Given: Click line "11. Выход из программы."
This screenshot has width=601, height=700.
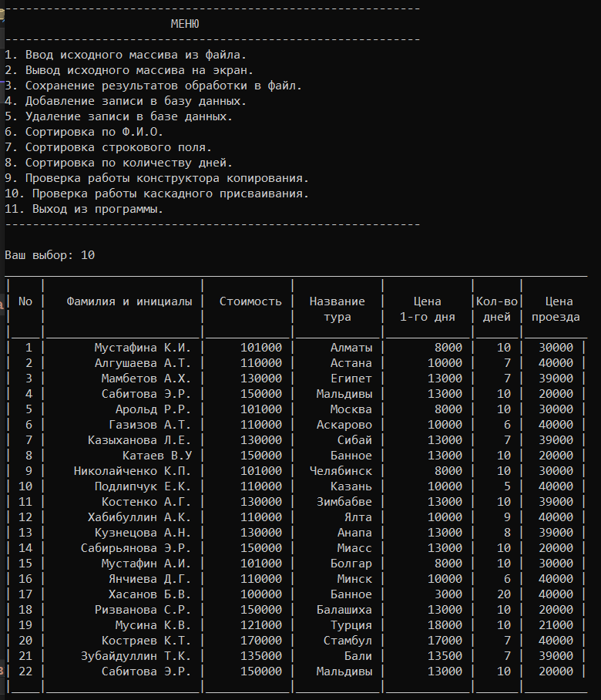Looking at the screenshot, I should tap(84, 209).
